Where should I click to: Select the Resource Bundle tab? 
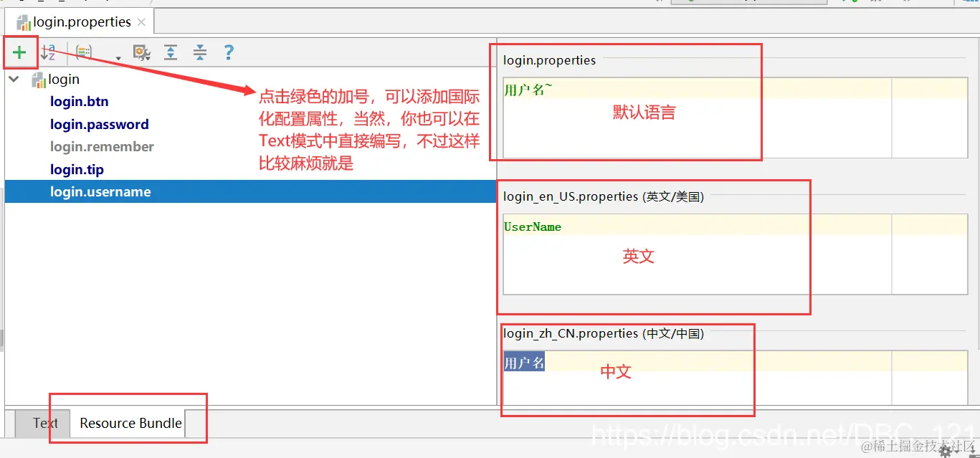[130, 423]
